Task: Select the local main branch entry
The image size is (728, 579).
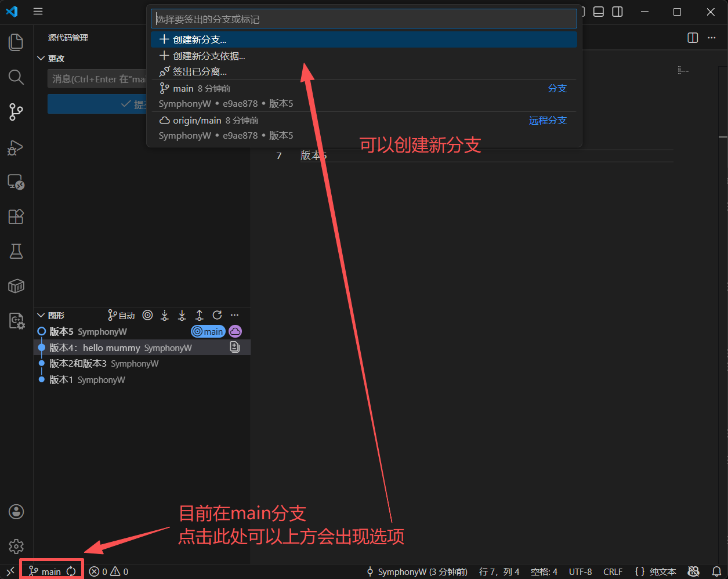Action: [364, 96]
